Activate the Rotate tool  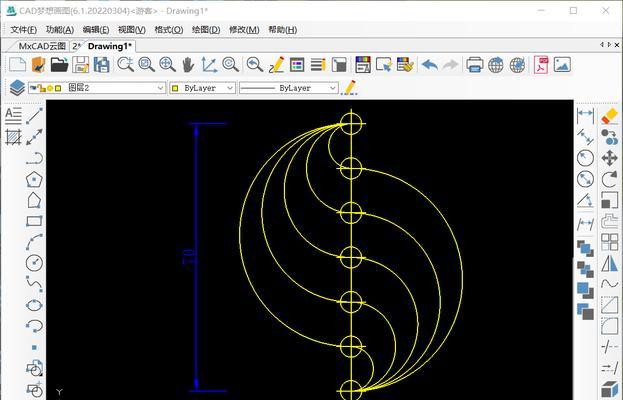(x=609, y=179)
